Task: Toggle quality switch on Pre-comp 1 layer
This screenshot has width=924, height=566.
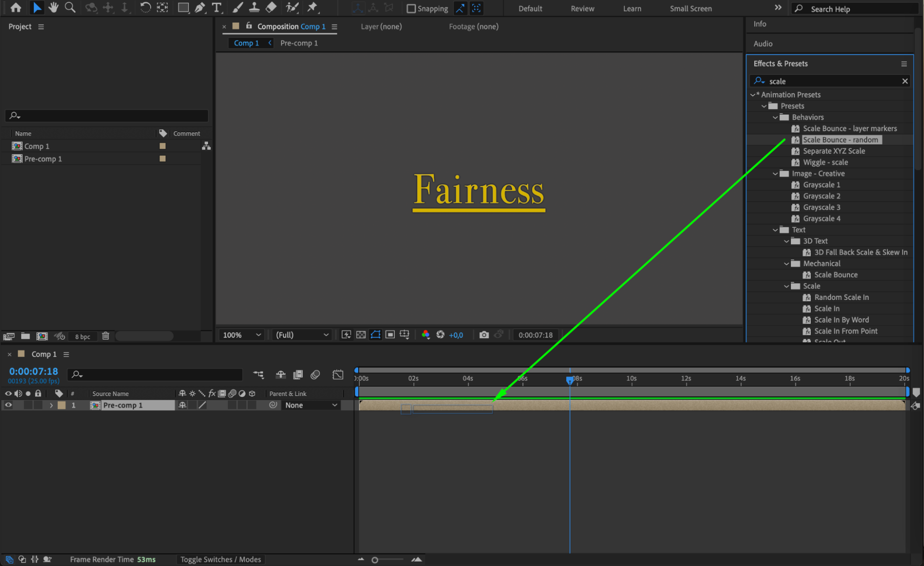Action: [202, 405]
